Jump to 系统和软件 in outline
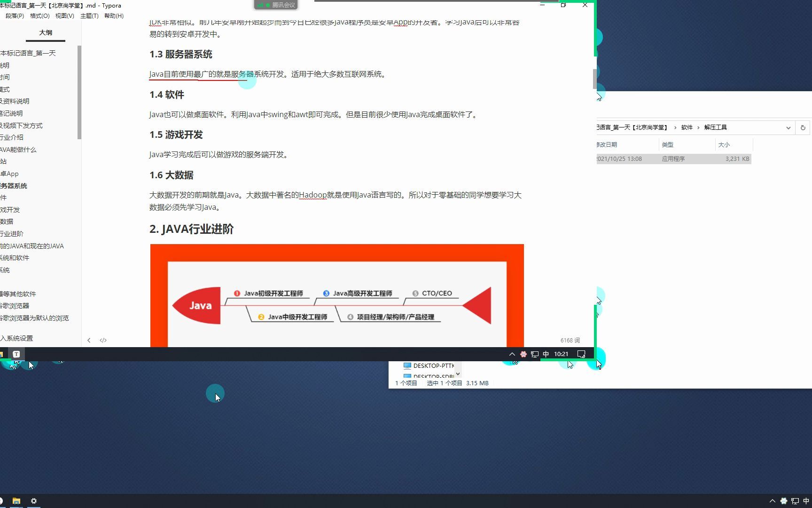 point(15,258)
